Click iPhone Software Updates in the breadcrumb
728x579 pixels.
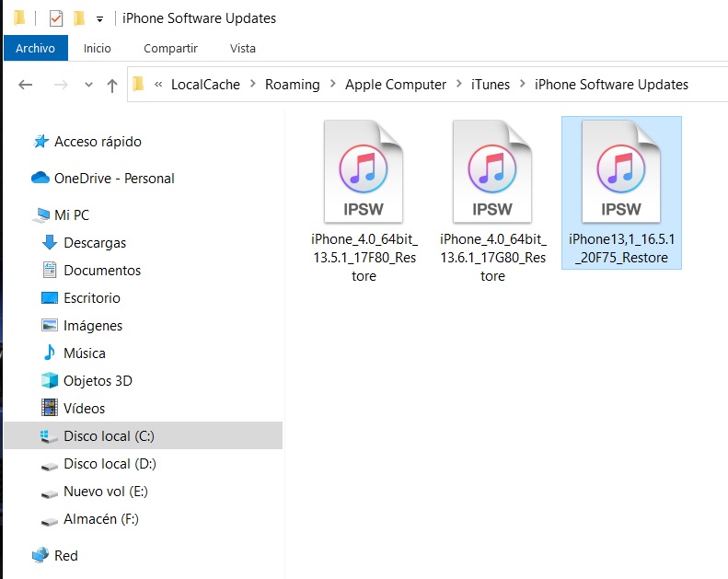[611, 85]
